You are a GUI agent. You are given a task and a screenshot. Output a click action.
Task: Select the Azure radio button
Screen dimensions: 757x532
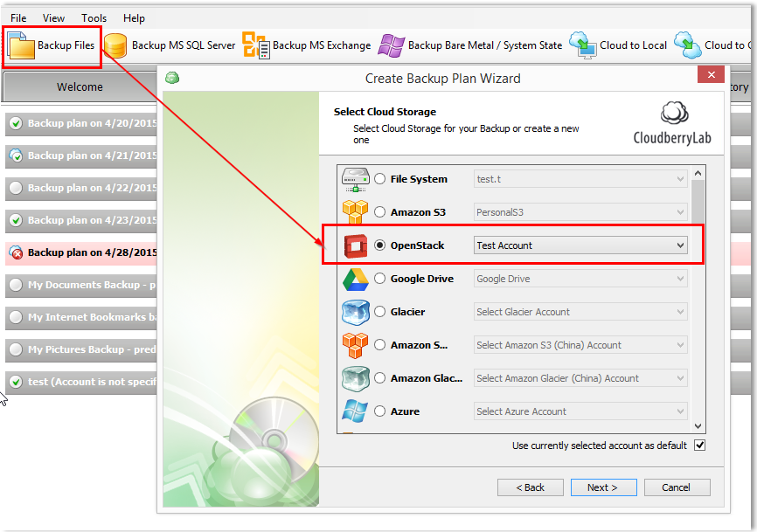[x=380, y=411]
